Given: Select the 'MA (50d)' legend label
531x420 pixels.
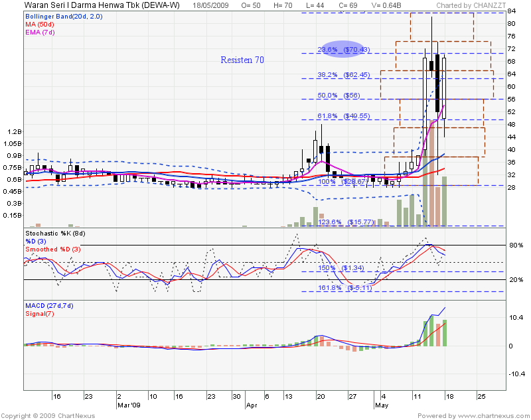Looking at the screenshot, I should pos(40,25).
